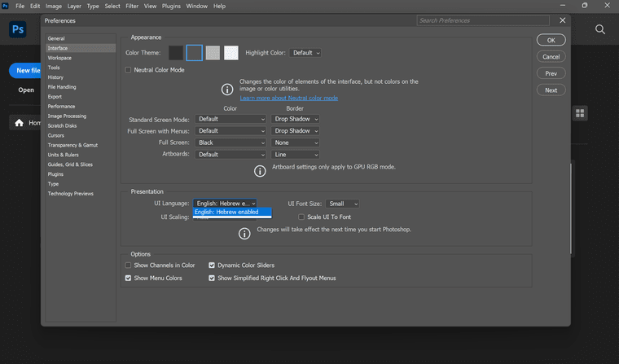Image resolution: width=619 pixels, height=364 pixels.
Task: Select the white color theme swatch
Action: pos(231,52)
